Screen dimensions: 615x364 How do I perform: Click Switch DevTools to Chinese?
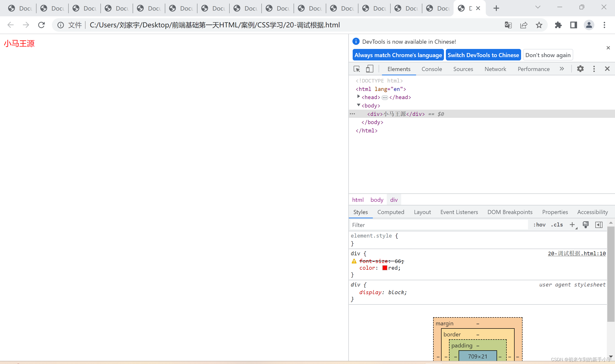(483, 55)
